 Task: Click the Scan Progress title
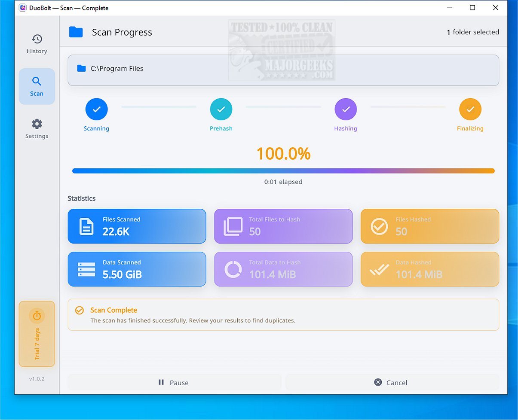pos(122,32)
